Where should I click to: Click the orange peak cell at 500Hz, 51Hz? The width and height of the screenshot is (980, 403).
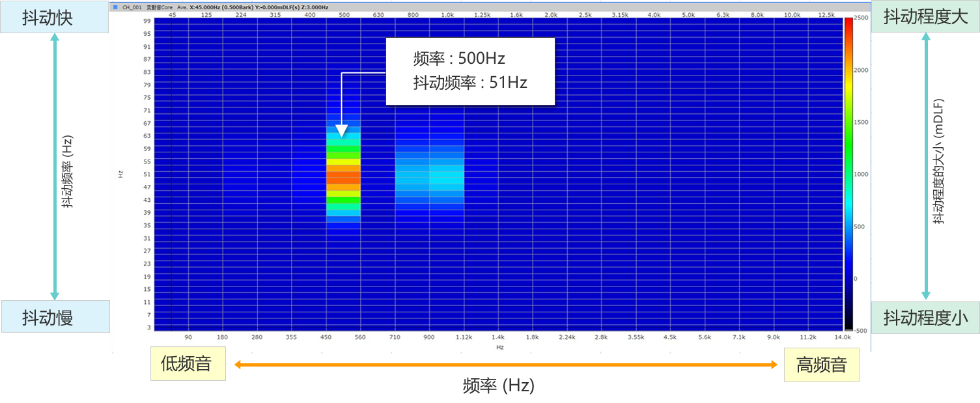pos(343,174)
